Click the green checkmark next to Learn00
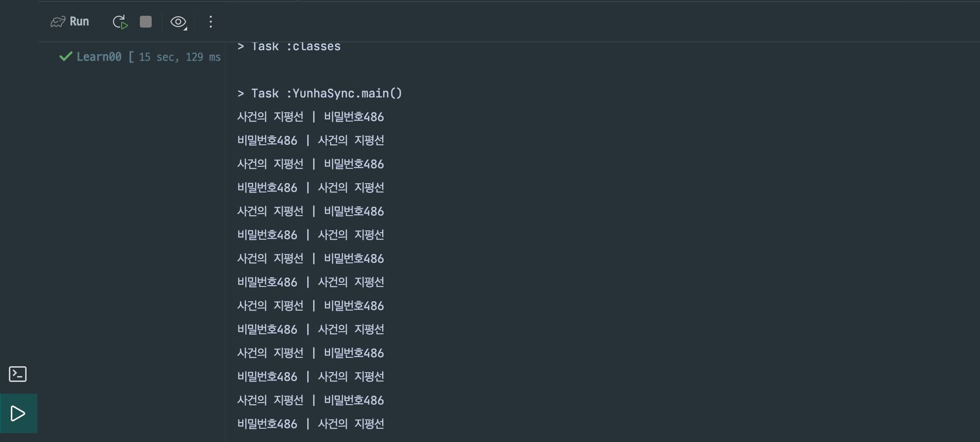Image resolution: width=980 pixels, height=442 pixels. click(x=66, y=57)
